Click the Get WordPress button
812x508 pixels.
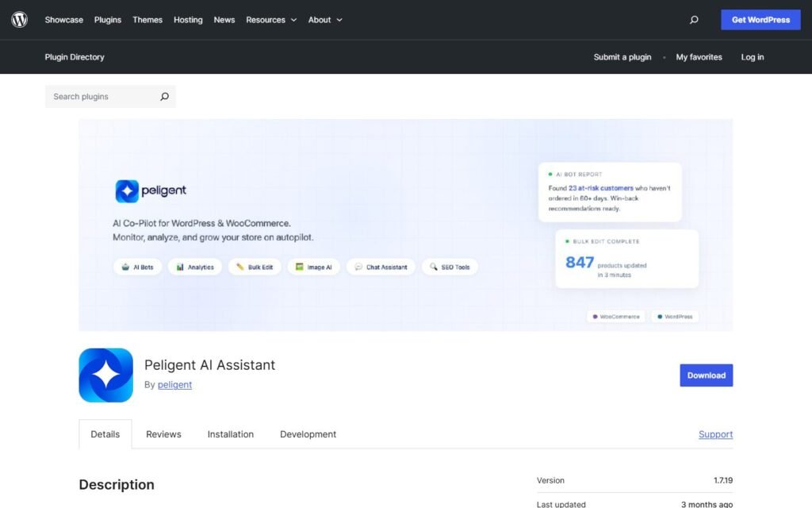click(x=760, y=20)
